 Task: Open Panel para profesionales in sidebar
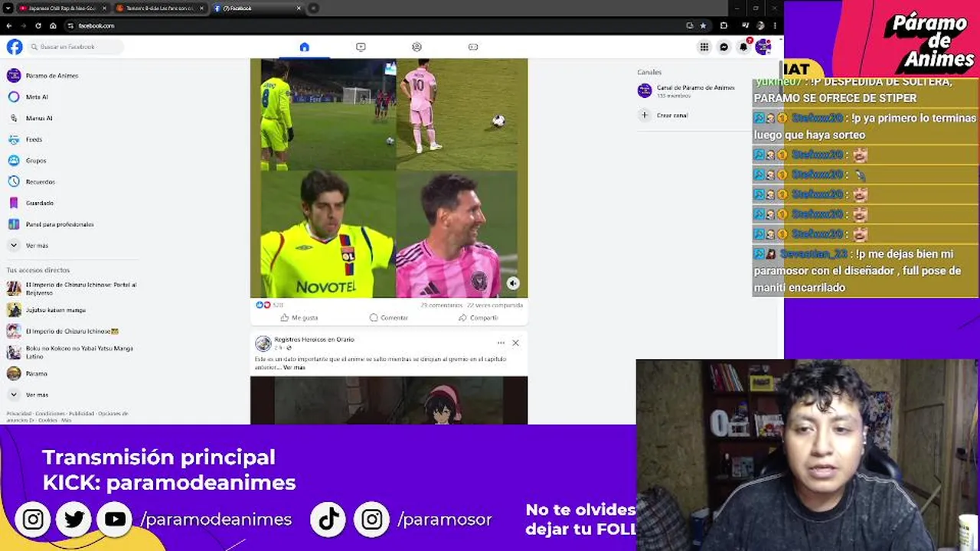tap(51, 224)
